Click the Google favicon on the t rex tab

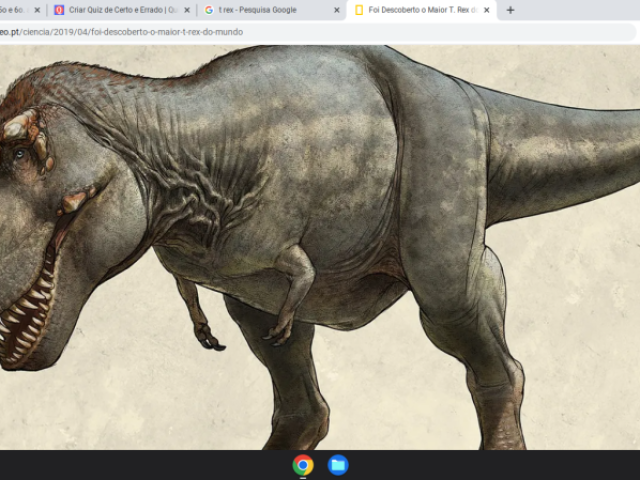209,10
